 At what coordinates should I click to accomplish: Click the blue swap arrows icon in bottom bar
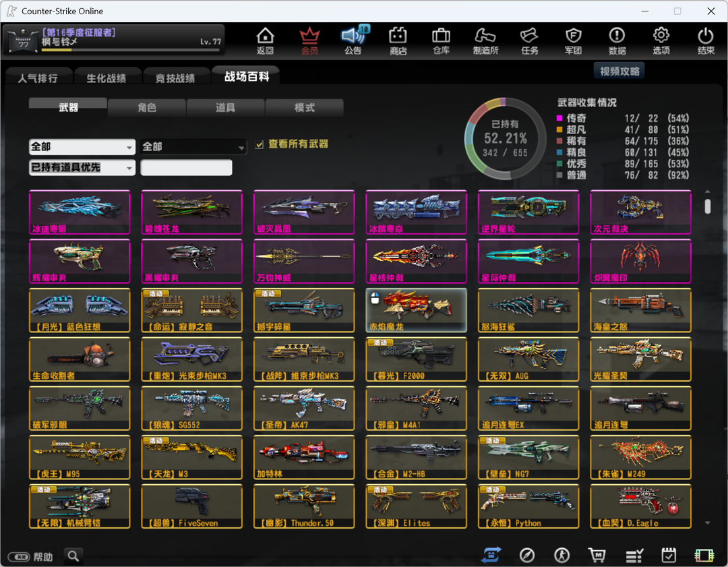coord(492,555)
